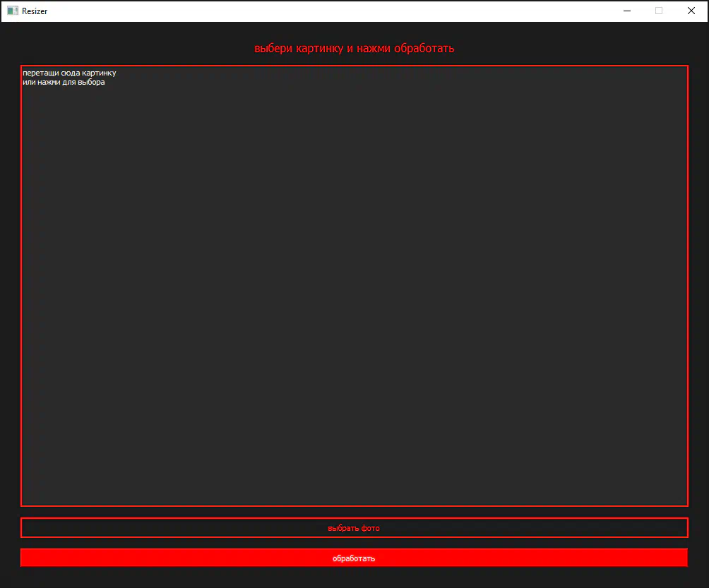This screenshot has width=709, height=588.
Task: Click the heading 'выбери картинку и нажми обработать'
Action: tap(354, 49)
